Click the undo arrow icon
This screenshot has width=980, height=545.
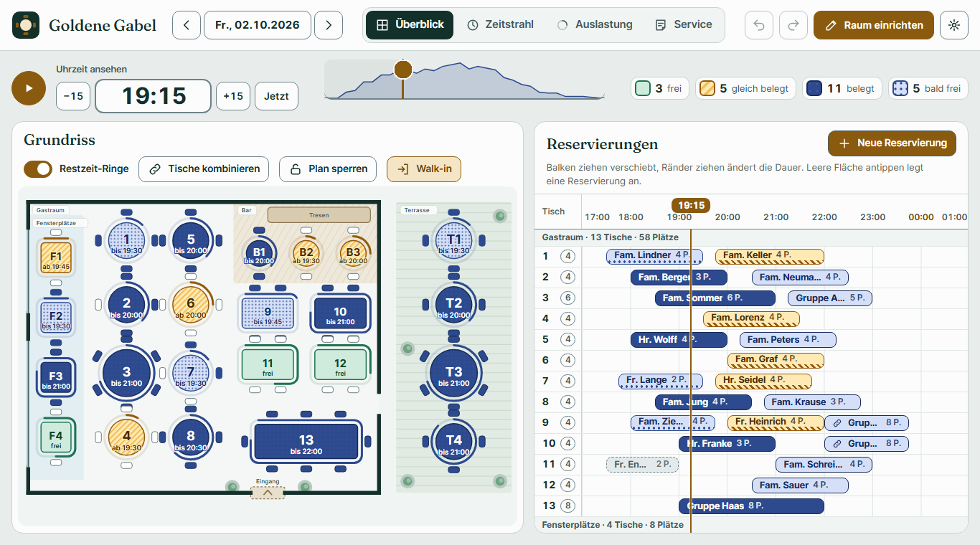point(759,25)
